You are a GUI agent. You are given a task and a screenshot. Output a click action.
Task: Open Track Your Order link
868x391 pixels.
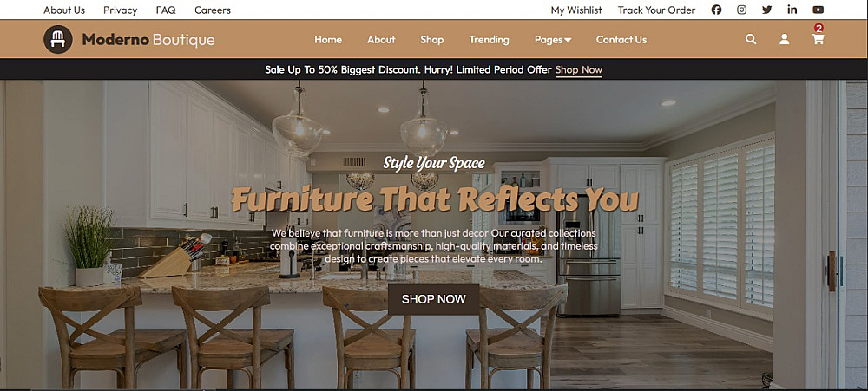click(656, 10)
